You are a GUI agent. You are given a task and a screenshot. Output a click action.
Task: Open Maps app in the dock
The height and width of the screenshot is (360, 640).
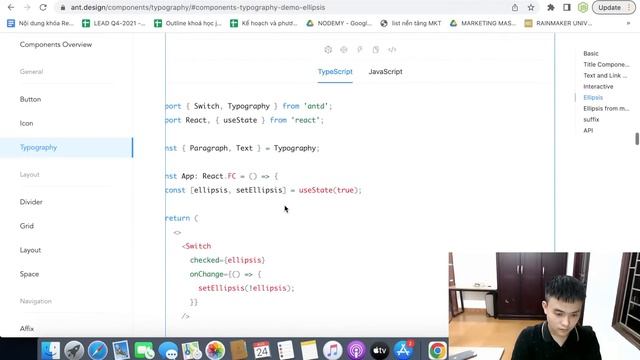click(191, 350)
